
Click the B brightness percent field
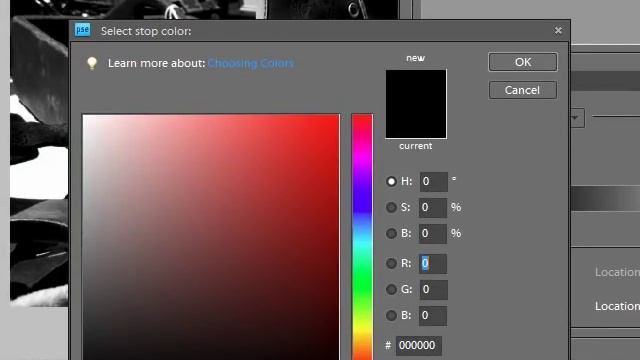point(433,233)
